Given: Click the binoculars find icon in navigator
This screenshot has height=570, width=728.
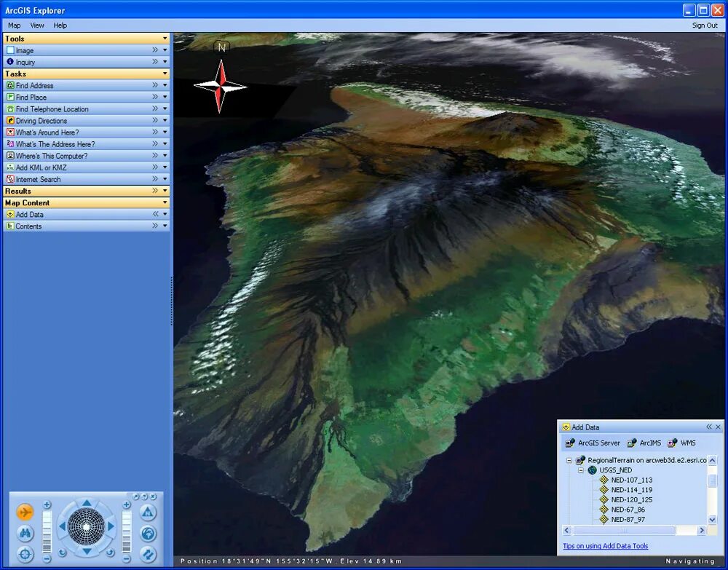Looking at the screenshot, I should click(25, 533).
